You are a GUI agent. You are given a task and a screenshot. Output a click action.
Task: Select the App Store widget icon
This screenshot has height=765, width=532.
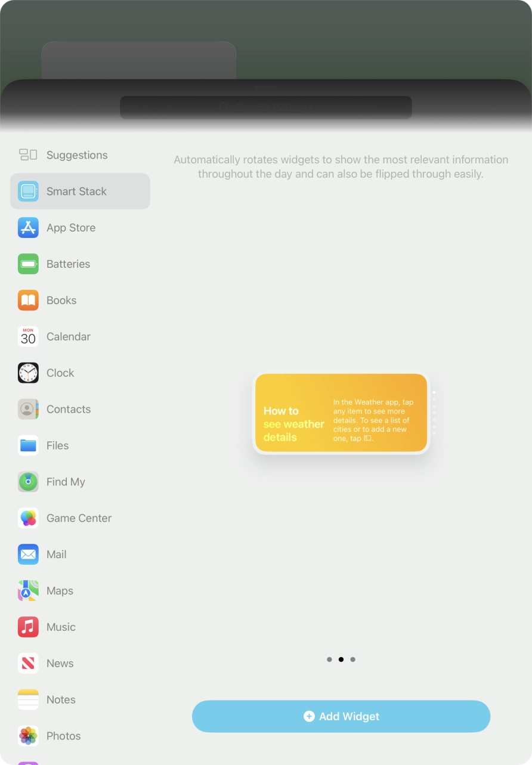pyautogui.click(x=28, y=228)
